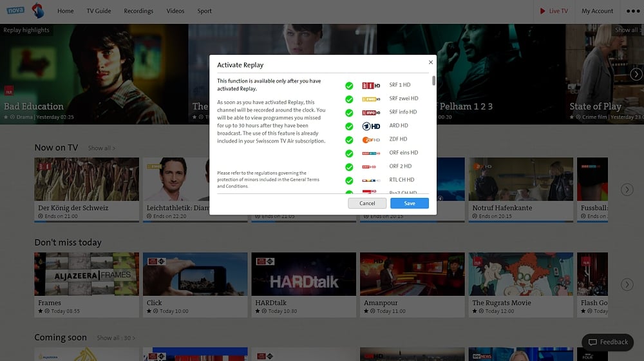Viewport: 644px width, 361px height.
Task: Click the SRF zwei HD channel logo
Action: (371, 99)
